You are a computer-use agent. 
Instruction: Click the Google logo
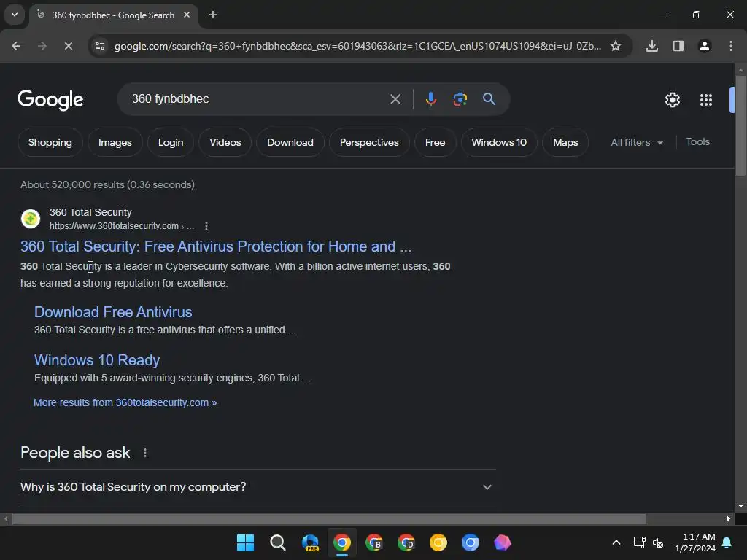[x=50, y=100]
